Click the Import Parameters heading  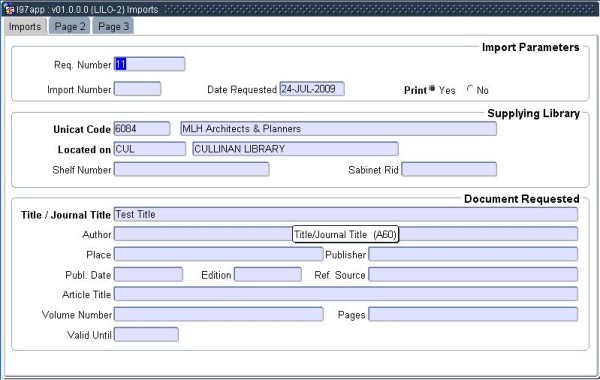[530, 47]
